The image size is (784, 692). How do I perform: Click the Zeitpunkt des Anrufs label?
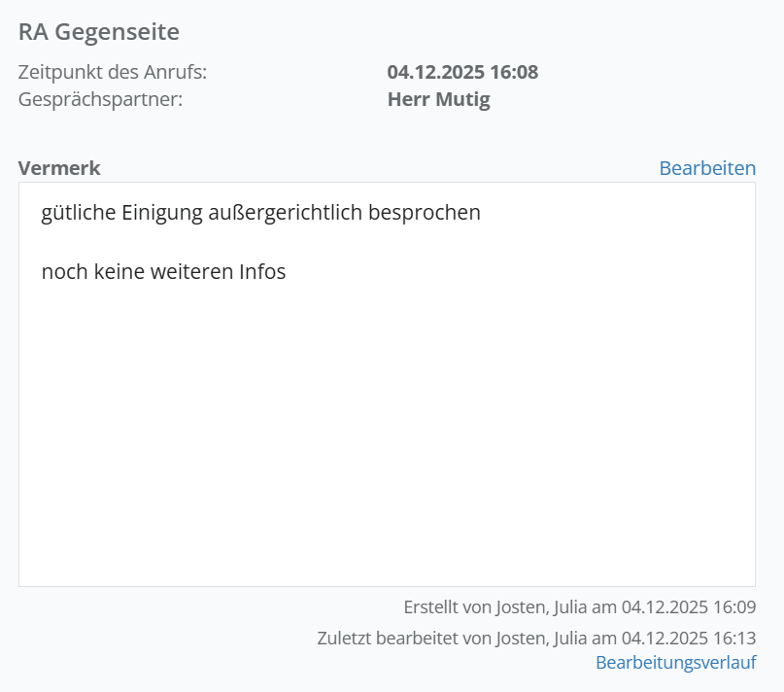(113, 72)
